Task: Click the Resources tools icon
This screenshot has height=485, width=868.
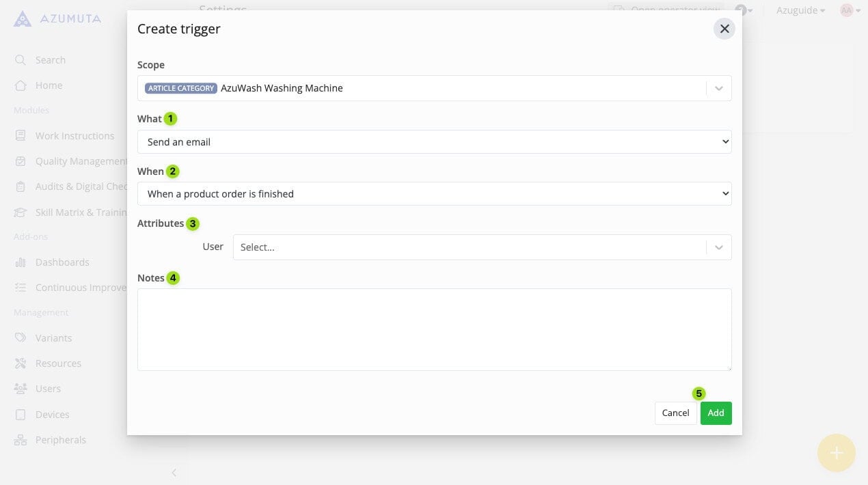Action: click(21, 363)
